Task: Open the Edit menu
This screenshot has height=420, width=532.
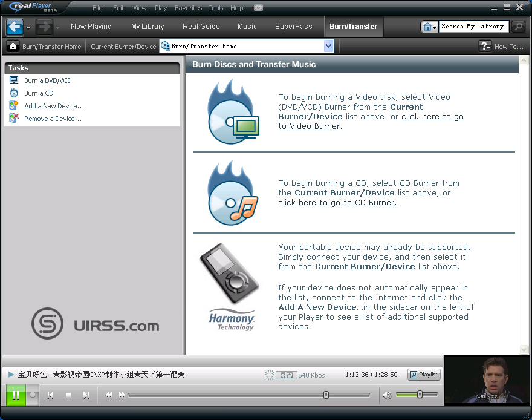Action: [x=118, y=8]
